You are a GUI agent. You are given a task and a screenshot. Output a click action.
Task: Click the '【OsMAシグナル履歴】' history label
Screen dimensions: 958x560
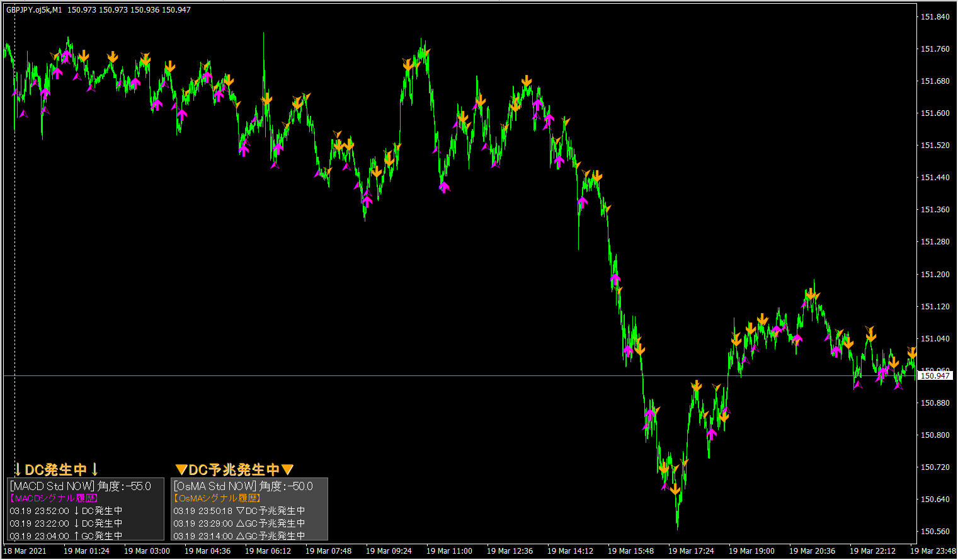point(217,498)
